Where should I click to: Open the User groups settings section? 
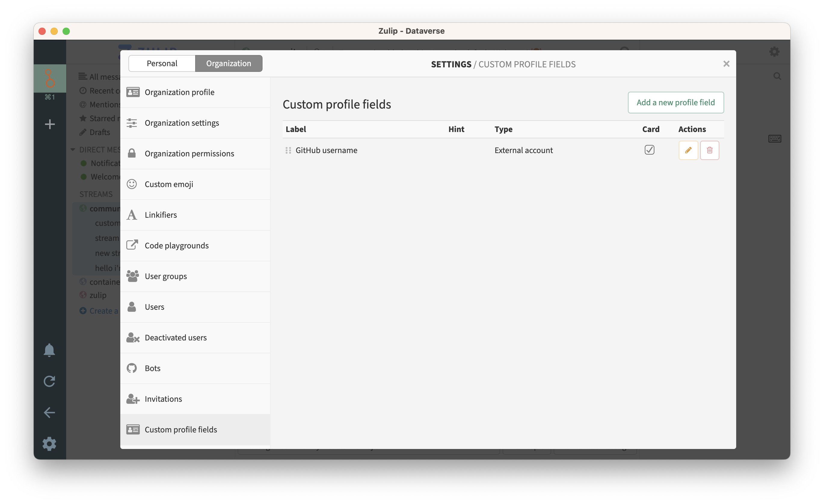(x=165, y=276)
